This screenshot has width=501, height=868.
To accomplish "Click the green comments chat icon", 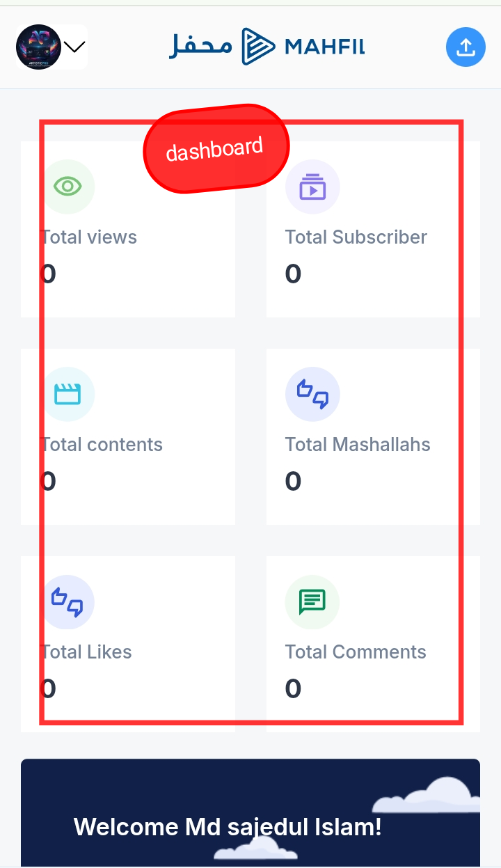I will (312, 601).
